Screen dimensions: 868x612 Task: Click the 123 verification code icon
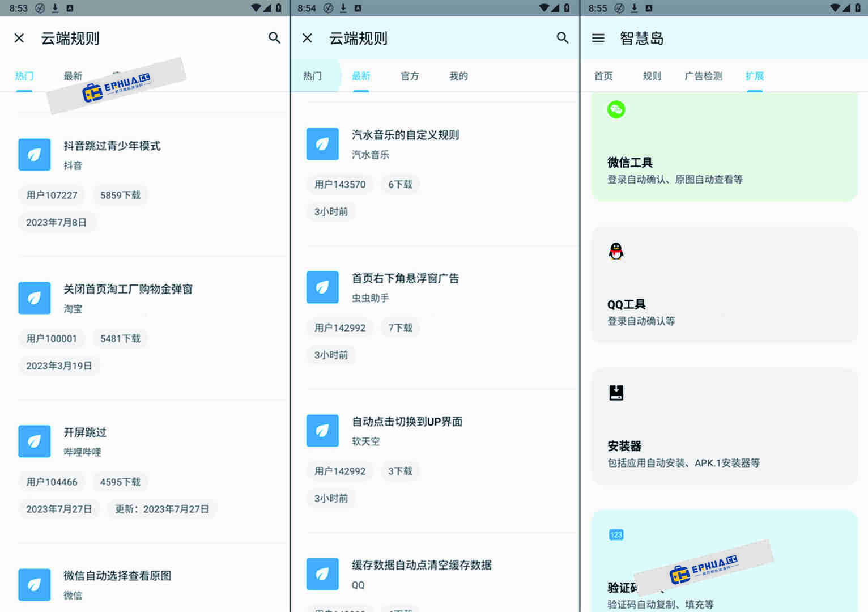(x=616, y=534)
